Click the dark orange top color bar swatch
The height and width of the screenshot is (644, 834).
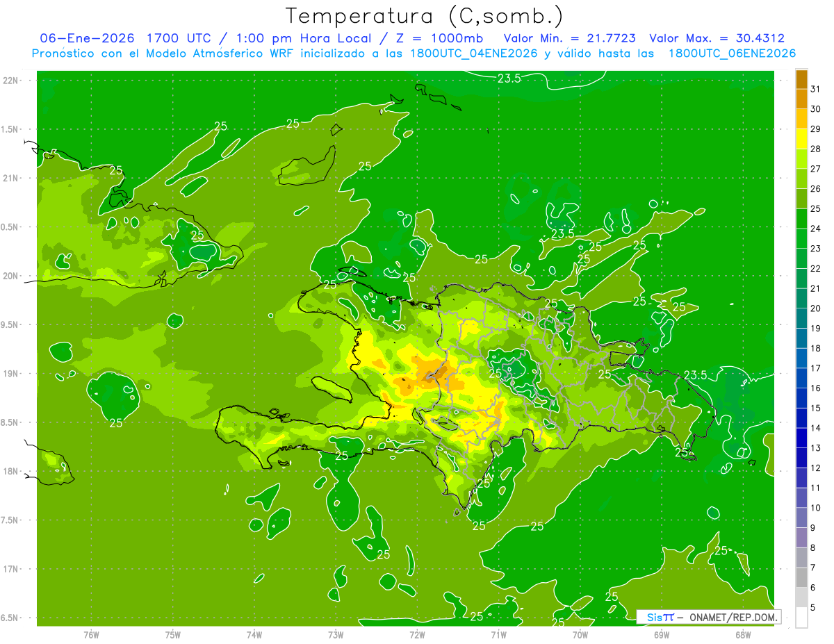click(801, 79)
